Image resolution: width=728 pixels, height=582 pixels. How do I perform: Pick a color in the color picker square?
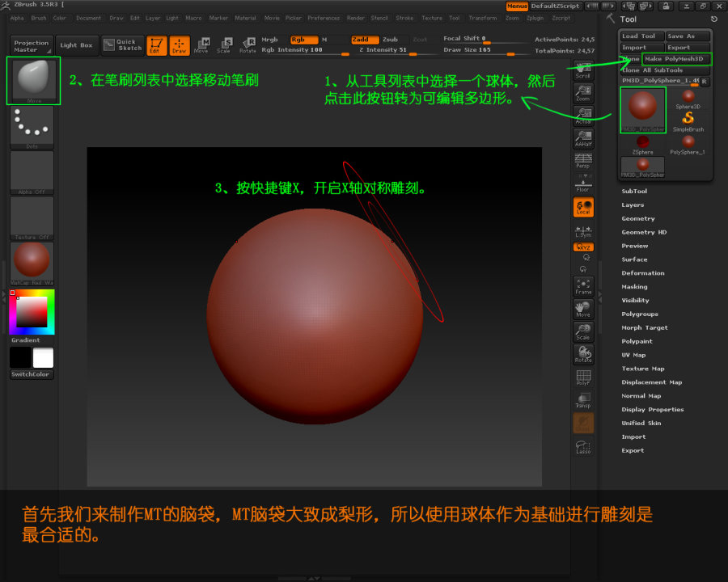click(x=32, y=312)
